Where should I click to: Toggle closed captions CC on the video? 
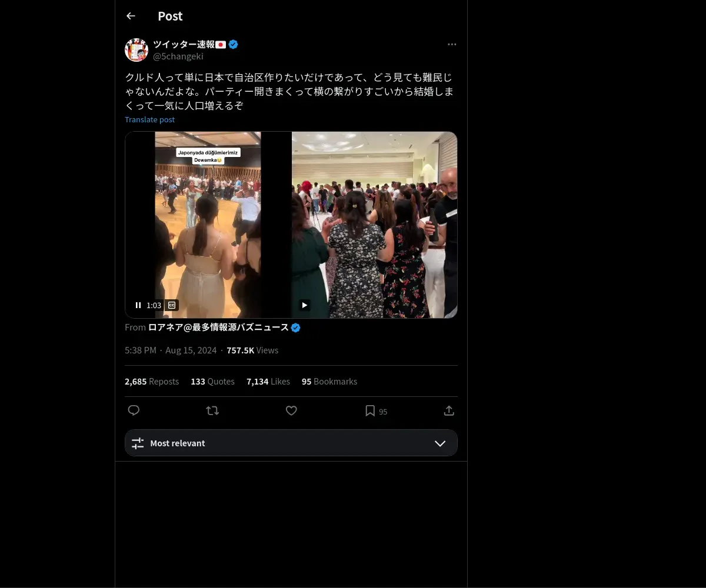point(171,305)
